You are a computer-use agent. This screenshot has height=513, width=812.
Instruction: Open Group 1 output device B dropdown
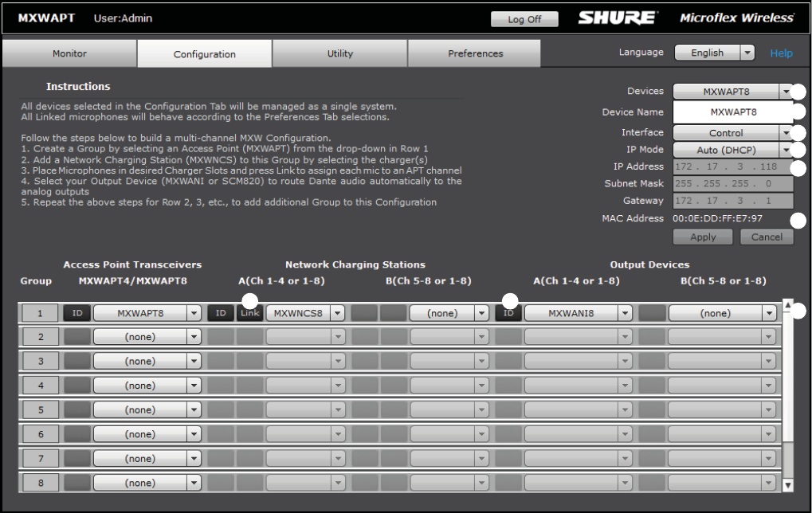723,313
